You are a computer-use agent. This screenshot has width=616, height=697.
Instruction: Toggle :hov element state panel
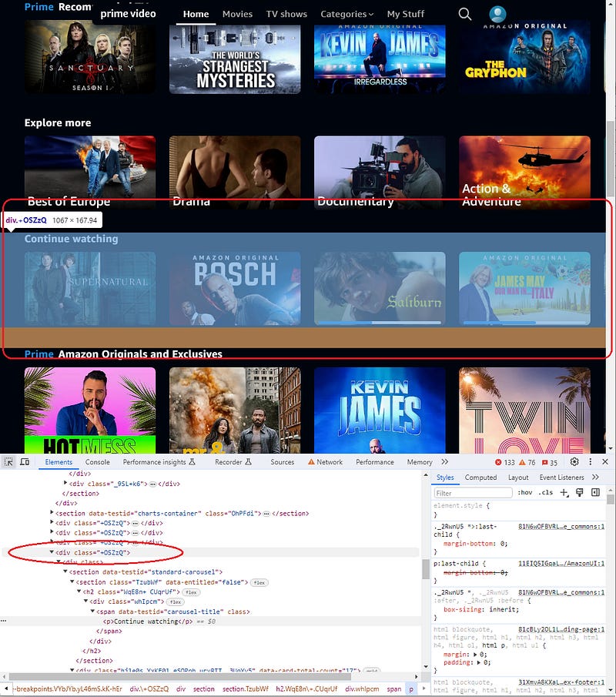(x=525, y=493)
